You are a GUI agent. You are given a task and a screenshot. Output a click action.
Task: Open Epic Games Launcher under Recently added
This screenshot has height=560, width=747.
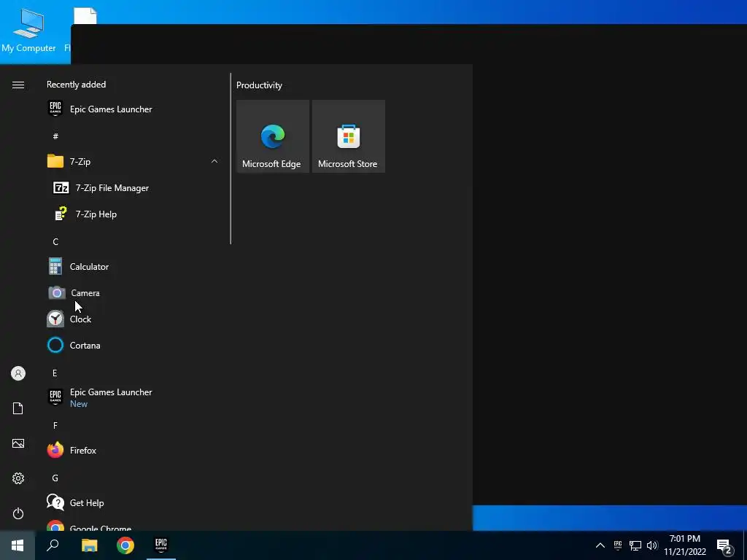[x=133, y=109]
